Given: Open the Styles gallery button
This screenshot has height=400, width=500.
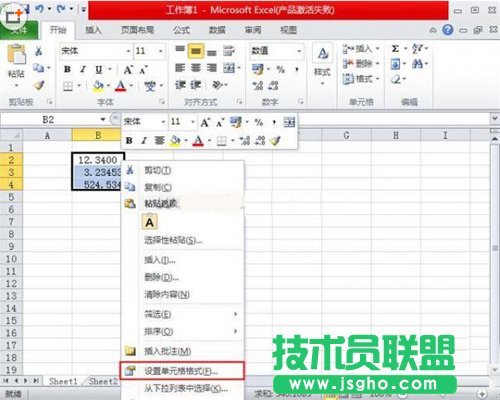Looking at the screenshot, I should tap(322, 64).
